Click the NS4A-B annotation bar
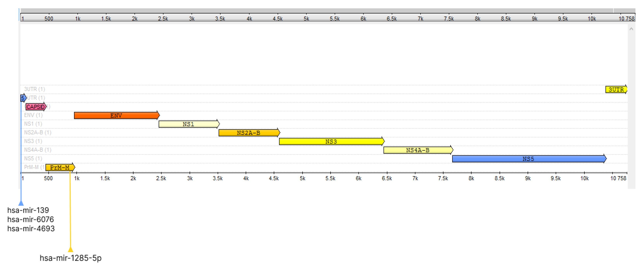This screenshot has height=271, width=644. click(418, 150)
